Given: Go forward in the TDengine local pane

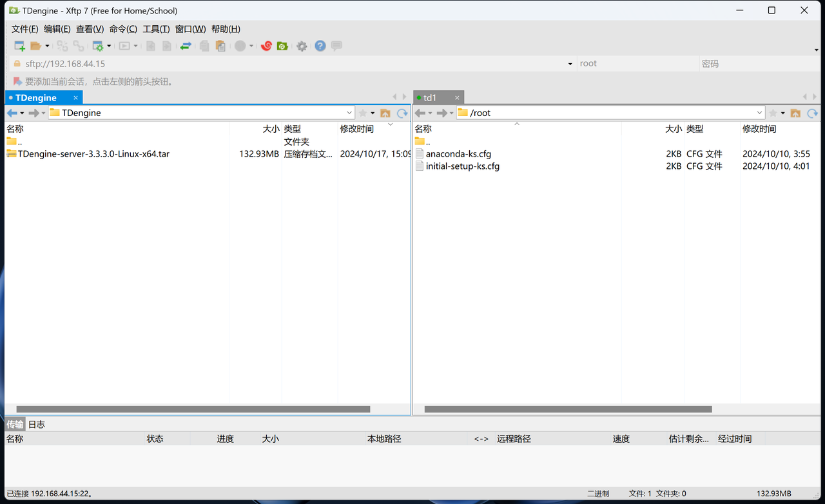Looking at the screenshot, I should [x=34, y=113].
